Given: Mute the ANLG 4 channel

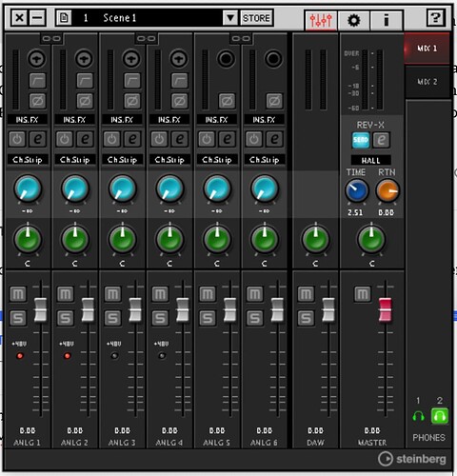Looking at the screenshot, I should pos(160,294).
